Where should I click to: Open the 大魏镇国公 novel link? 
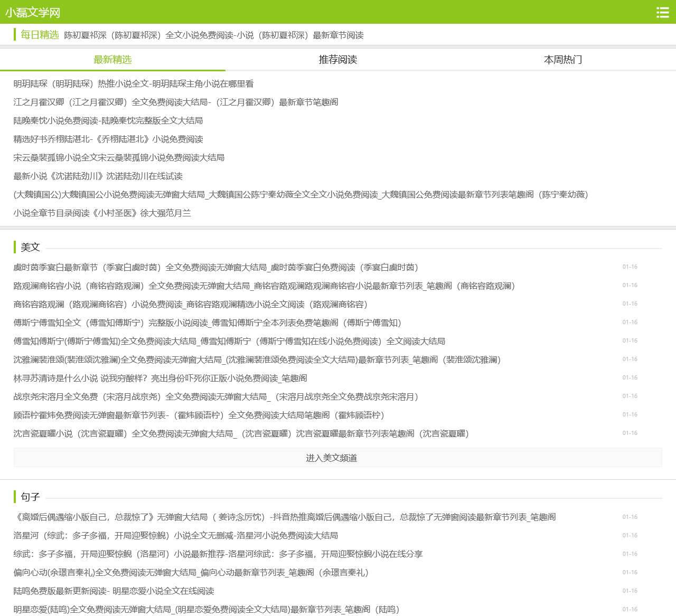pyautogui.click(x=301, y=195)
